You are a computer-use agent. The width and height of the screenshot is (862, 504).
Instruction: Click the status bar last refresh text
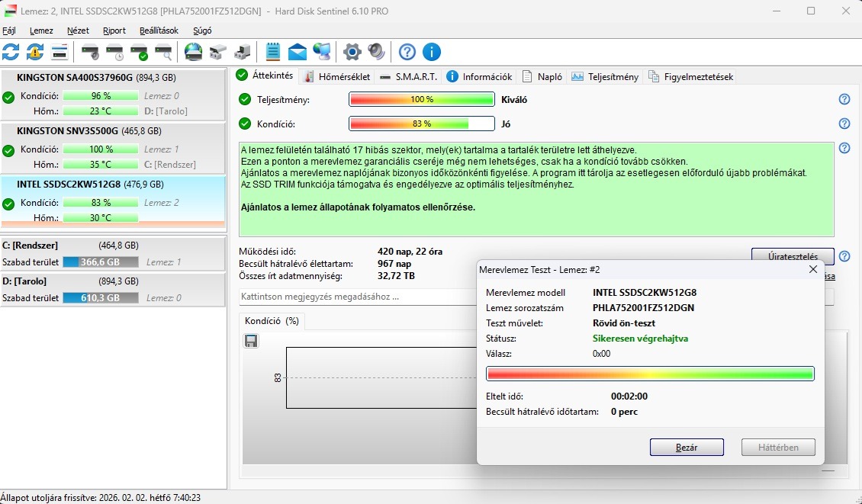[x=101, y=497]
